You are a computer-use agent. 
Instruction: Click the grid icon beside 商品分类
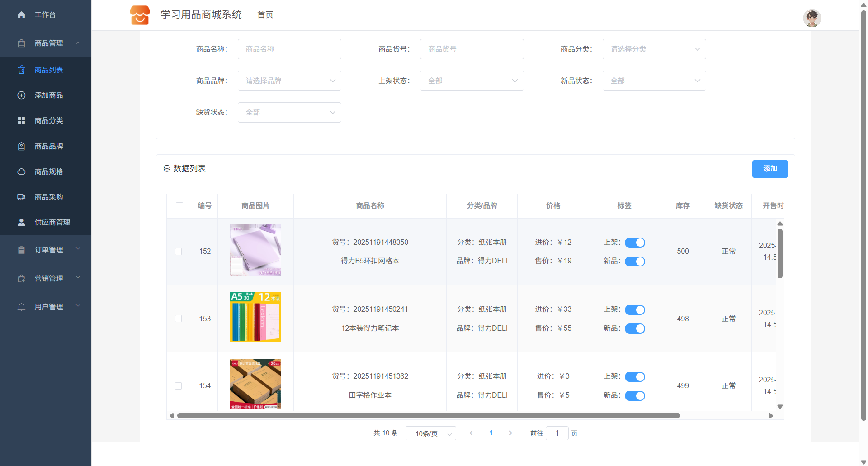click(x=21, y=120)
